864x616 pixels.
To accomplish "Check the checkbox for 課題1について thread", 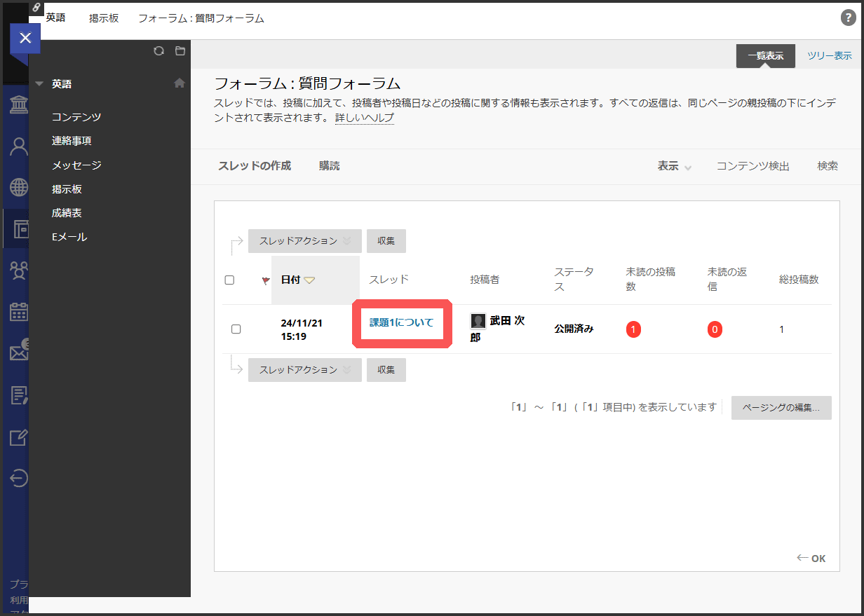I will 236,329.
